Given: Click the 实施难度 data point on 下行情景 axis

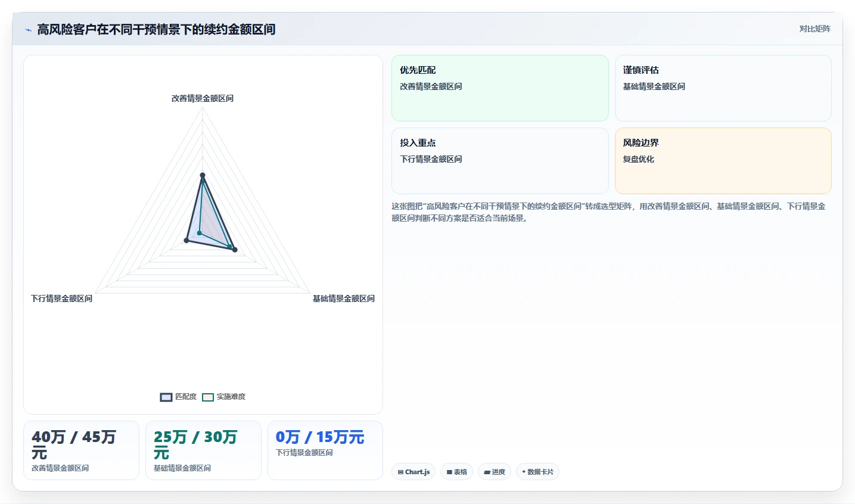Looking at the screenshot, I should tap(199, 233).
